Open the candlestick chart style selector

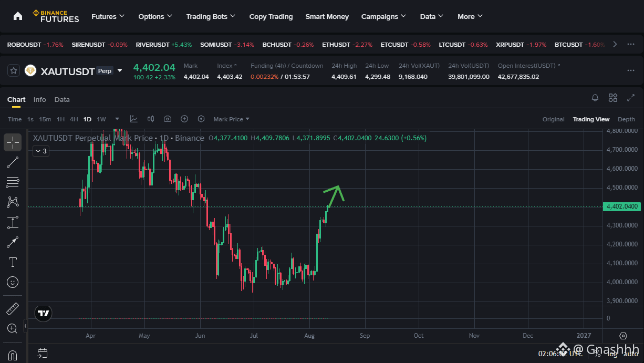(x=151, y=119)
